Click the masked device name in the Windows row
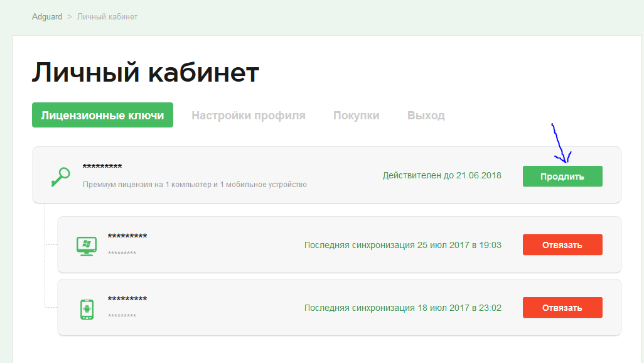The image size is (644, 363). (127, 236)
